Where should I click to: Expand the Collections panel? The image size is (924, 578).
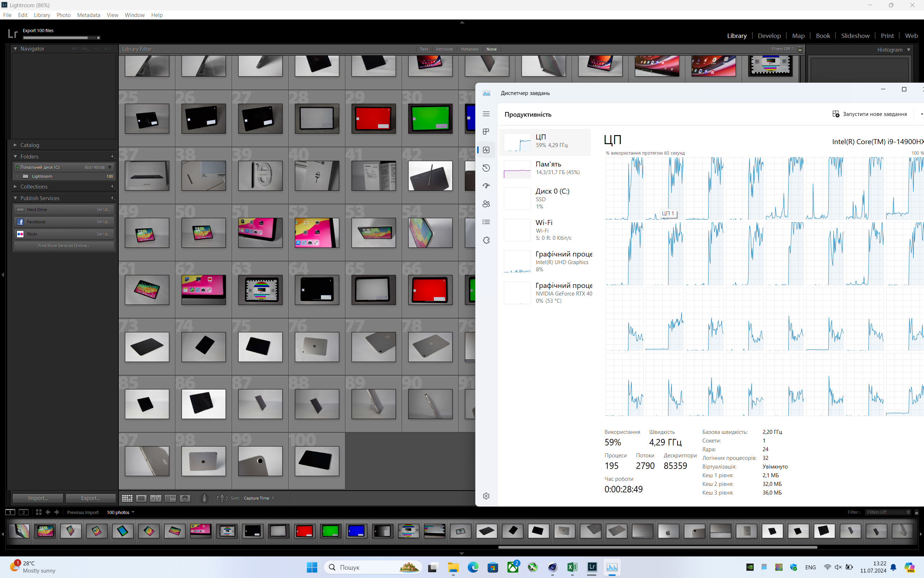15,186
